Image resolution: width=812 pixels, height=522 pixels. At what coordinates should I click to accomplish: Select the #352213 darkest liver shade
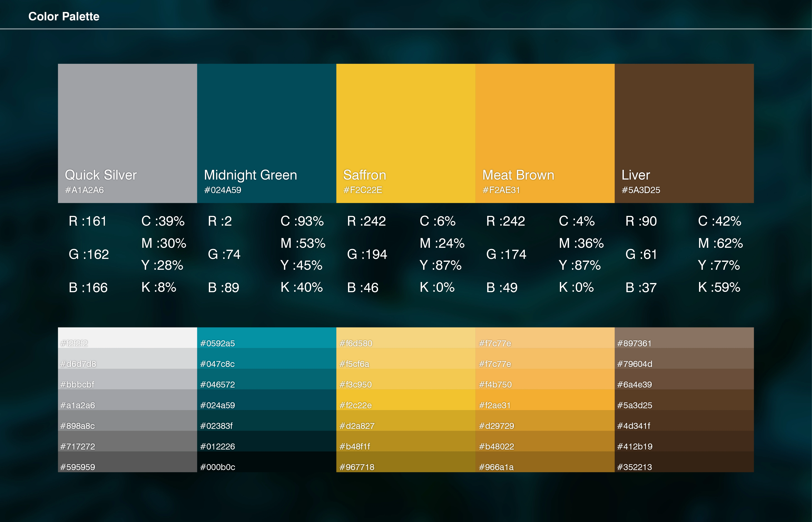[x=684, y=462]
